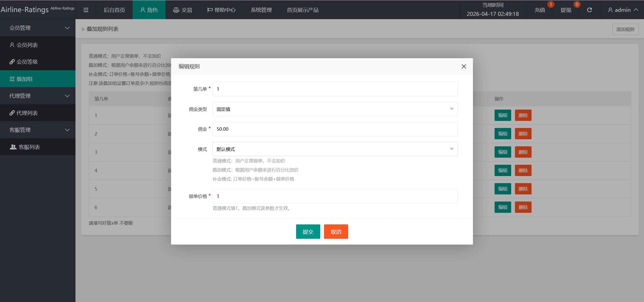Open 会员等级 link icon item
This screenshot has width=644, height=302.
pyautogui.click(x=27, y=62)
